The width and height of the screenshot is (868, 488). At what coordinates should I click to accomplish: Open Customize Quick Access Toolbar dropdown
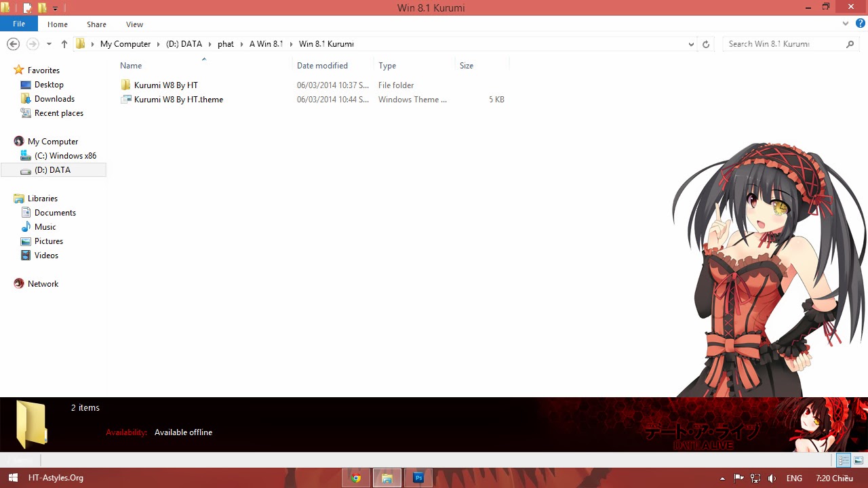(56, 9)
